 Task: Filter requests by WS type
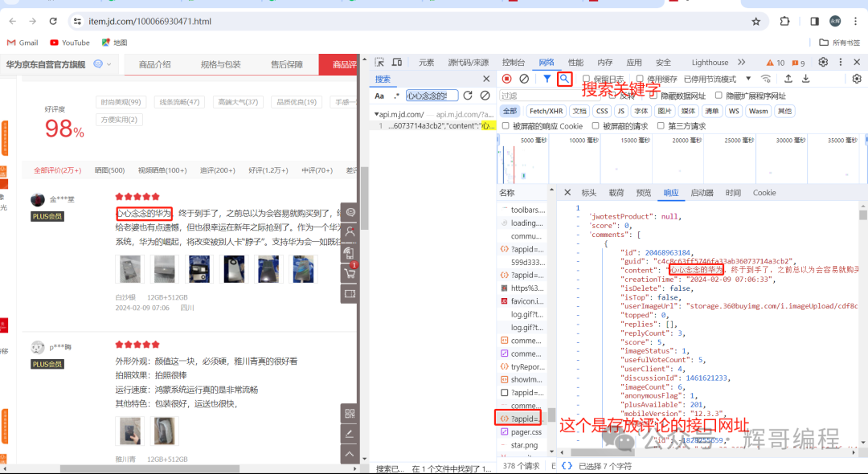point(734,111)
